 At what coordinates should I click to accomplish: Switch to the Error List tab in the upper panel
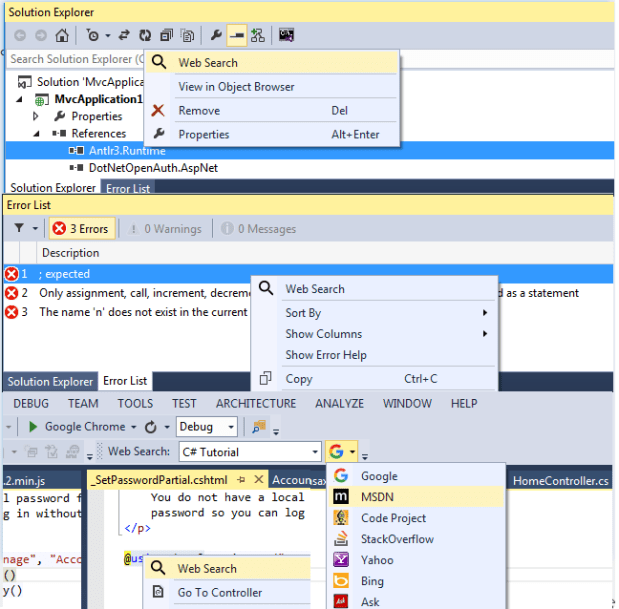(x=128, y=189)
